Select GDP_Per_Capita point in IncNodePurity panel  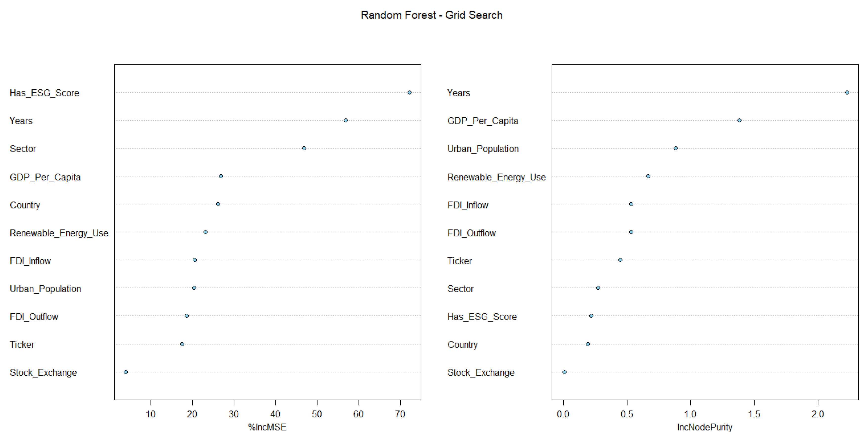click(x=739, y=120)
